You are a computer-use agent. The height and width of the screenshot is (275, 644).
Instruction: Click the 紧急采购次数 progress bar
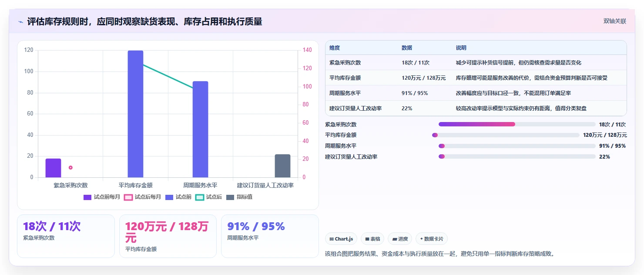[517, 124]
